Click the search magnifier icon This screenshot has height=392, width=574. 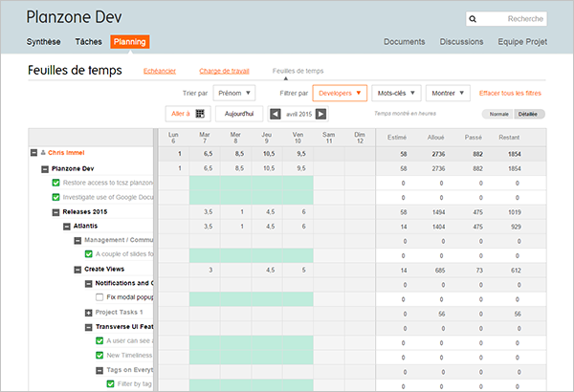pyautogui.click(x=473, y=19)
